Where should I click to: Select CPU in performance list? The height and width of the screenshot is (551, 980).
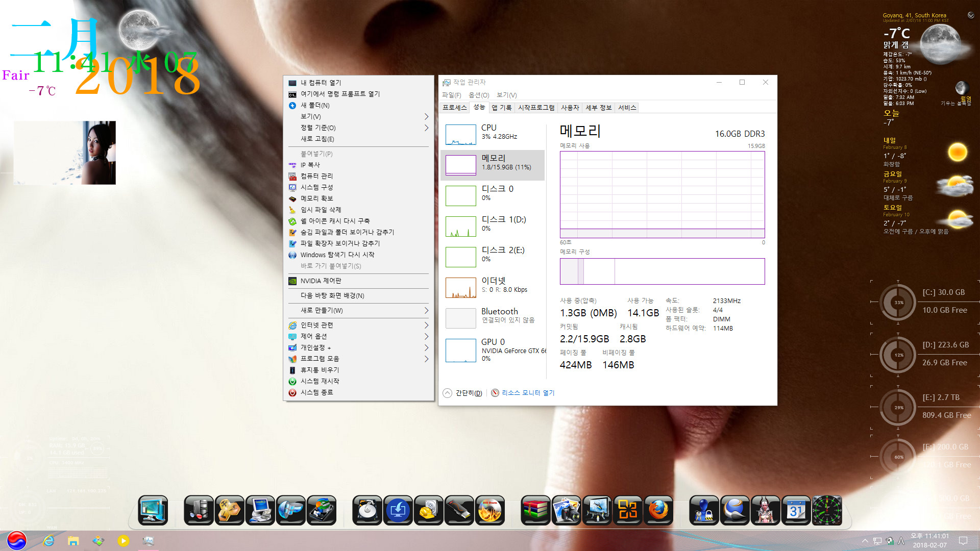(x=493, y=134)
